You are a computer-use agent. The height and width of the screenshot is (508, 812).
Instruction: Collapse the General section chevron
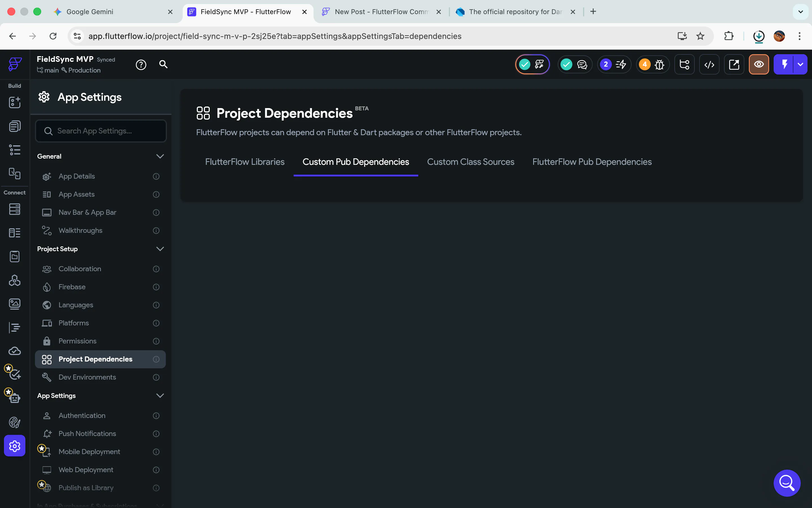(160, 156)
